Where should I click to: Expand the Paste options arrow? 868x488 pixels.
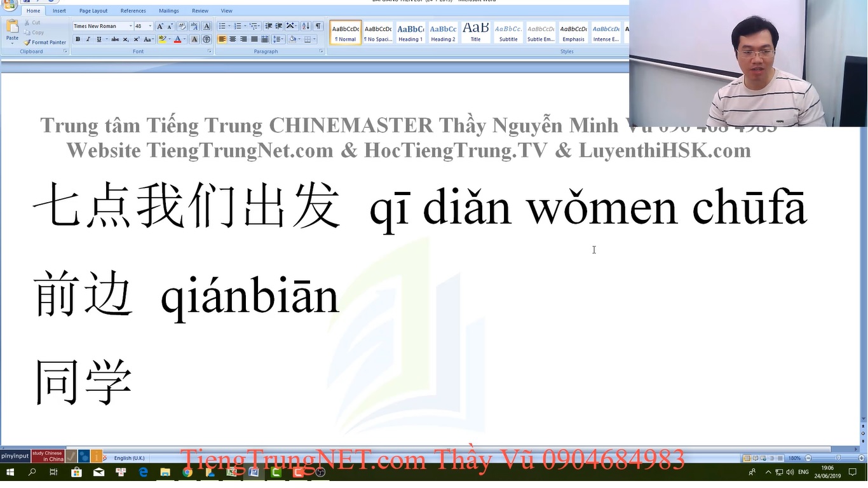pyautogui.click(x=12, y=44)
